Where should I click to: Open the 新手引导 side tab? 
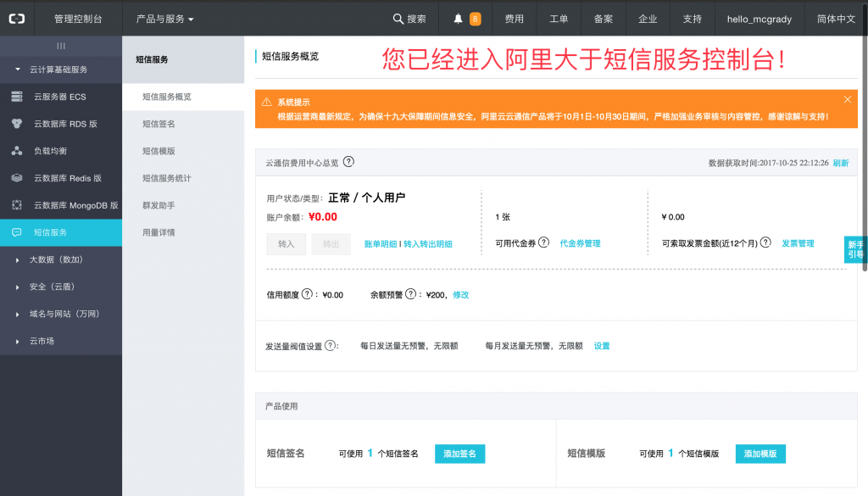[x=855, y=248]
